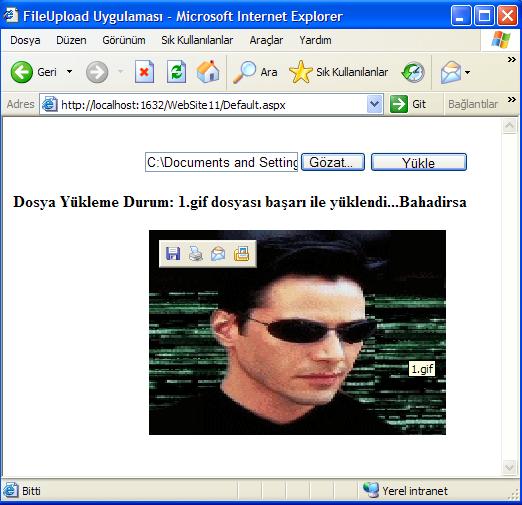This screenshot has height=505, width=522.
Task: Email the image via envelope icon on picture
Action: (218, 254)
